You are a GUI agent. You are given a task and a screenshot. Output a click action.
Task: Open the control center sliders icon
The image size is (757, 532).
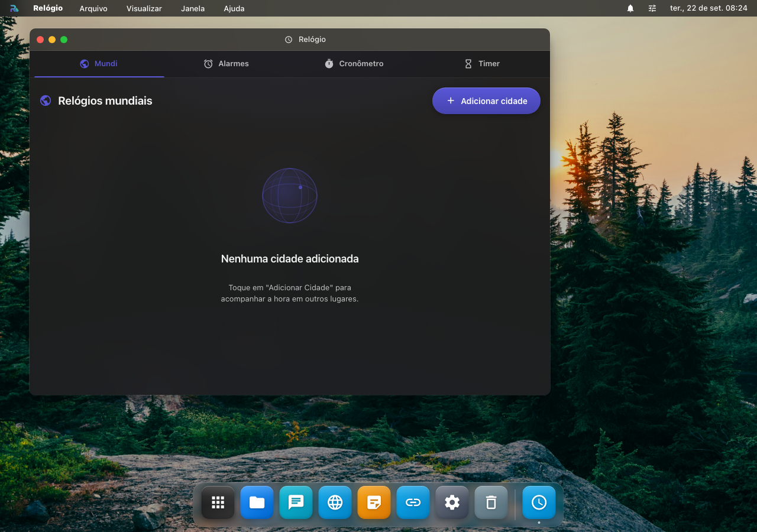point(652,8)
